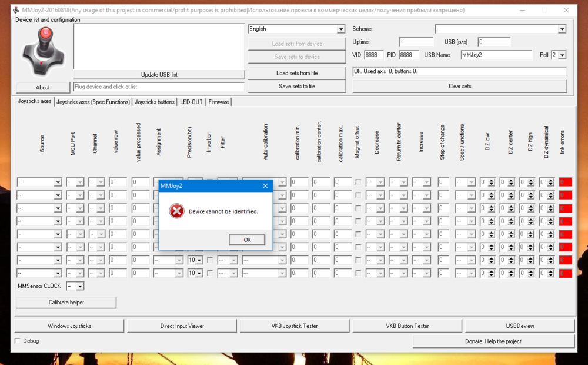Viewport: 588px width, 365px height.
Task: Tick Magnet offset checkbox in last axis row
Action: [358, 273]
